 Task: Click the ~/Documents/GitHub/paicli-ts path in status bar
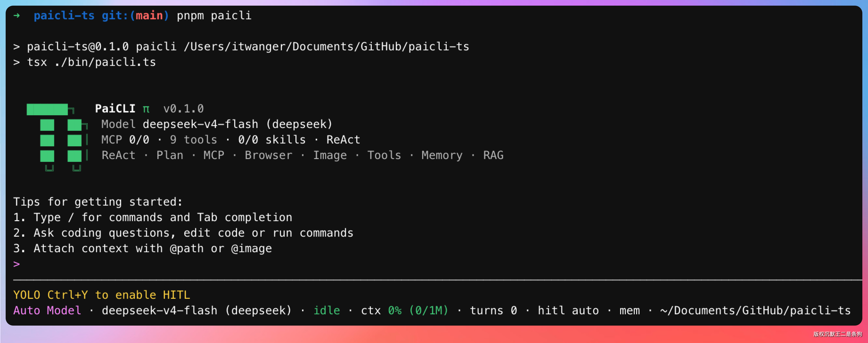point(755,310)
